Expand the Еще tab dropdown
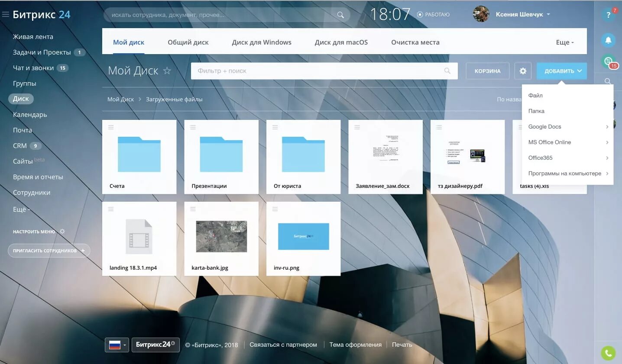622x364 pixels. (x=565, y=42)
